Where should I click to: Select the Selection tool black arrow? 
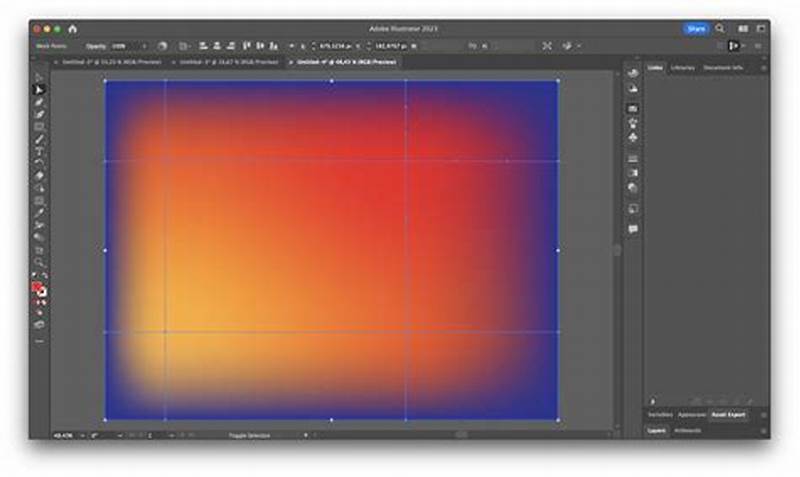[x=39, y=78]
